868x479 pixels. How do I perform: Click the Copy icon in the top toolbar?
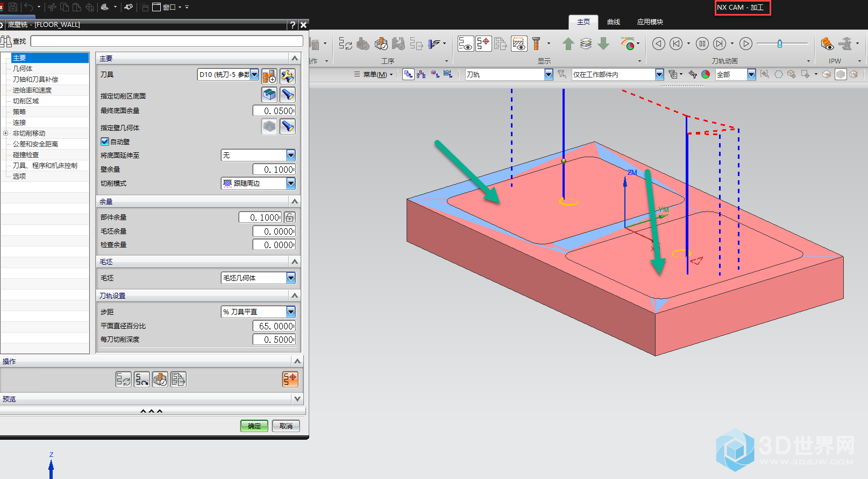[65, 7]
